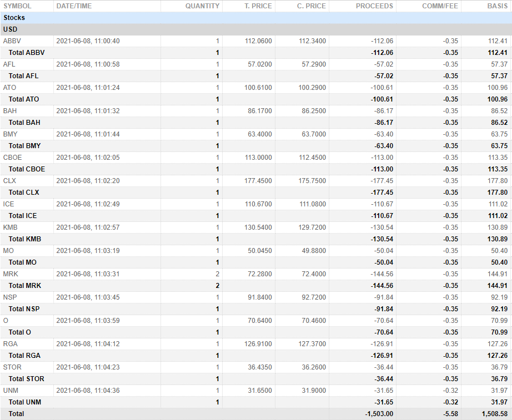Click the ICE symbol cell

point(8,204)
